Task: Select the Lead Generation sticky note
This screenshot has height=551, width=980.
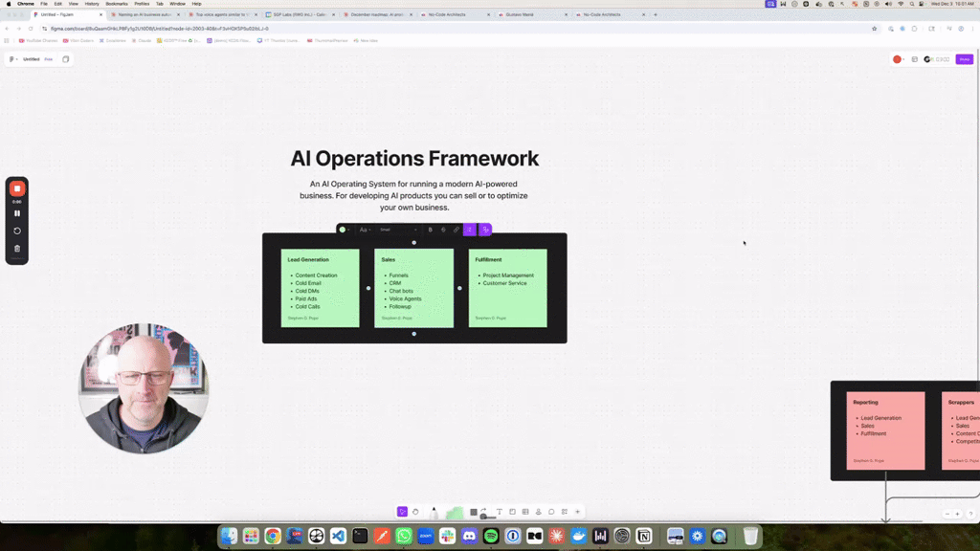Action: tap(320, 288)
